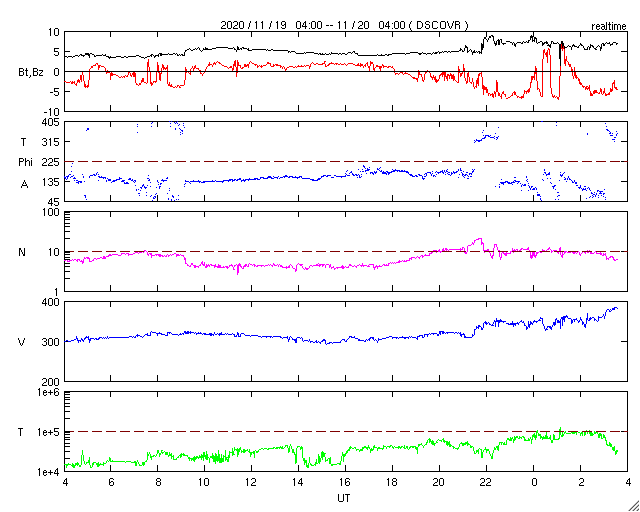Click the 'N' density axis label
Screen dimensions: 640x512
[x=22, y=252]
